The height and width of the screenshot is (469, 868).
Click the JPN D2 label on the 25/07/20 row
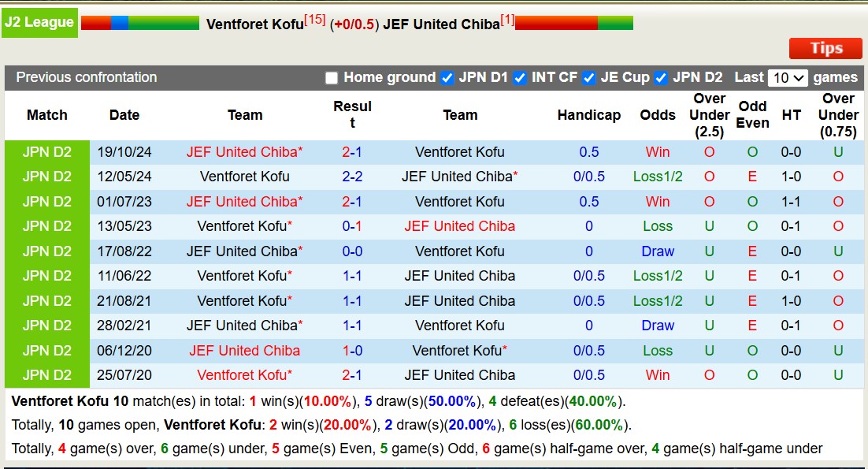46,374
